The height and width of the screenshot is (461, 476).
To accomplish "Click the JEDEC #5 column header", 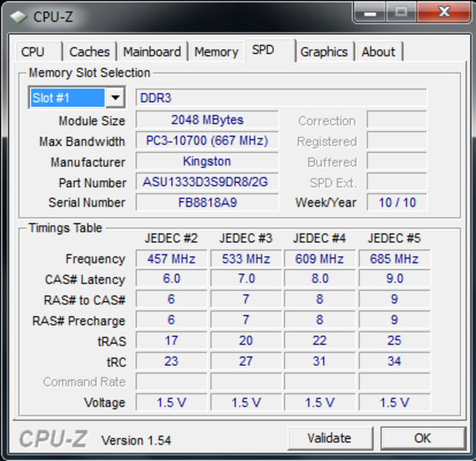I will pos(394,238).
